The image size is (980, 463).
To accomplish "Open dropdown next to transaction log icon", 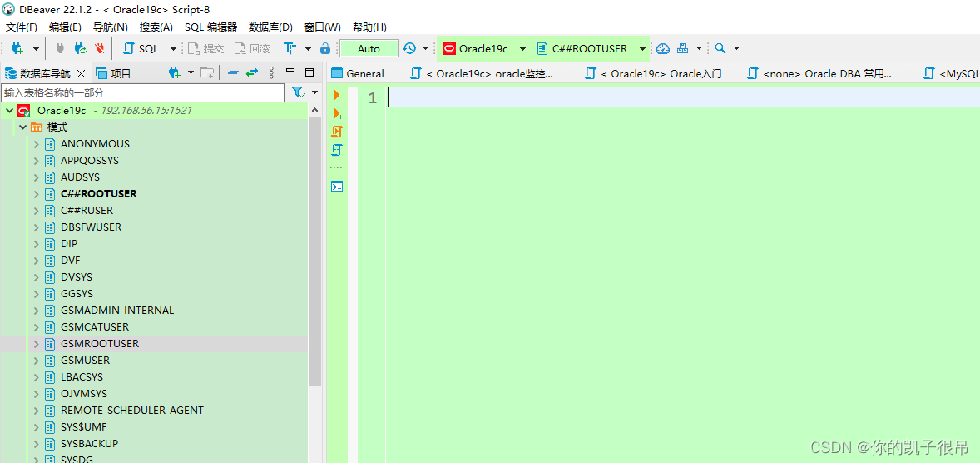I will 308,49.
